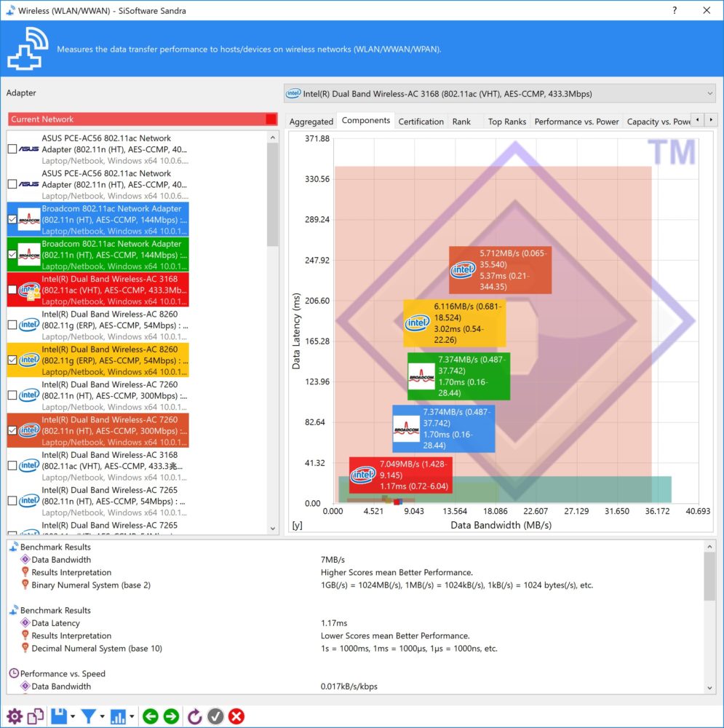Viewport: 724px width, 728px height.
Task: Click the blue bar chart icon
Action: 118,716
